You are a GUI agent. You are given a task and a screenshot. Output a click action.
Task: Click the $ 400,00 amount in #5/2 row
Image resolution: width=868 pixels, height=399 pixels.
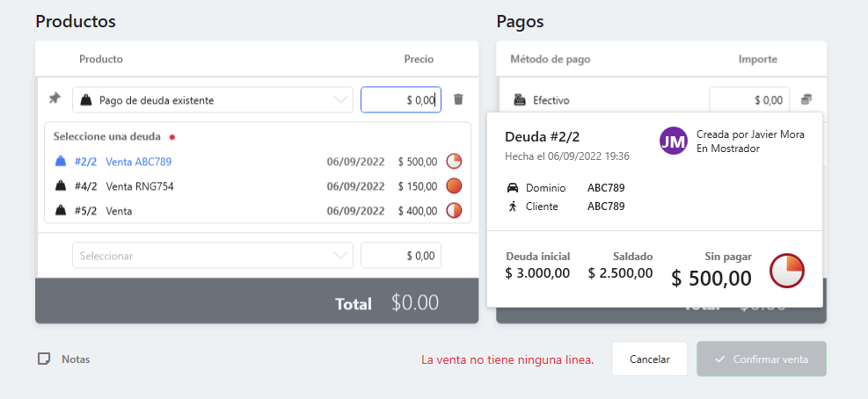click(x=418, y=211)
